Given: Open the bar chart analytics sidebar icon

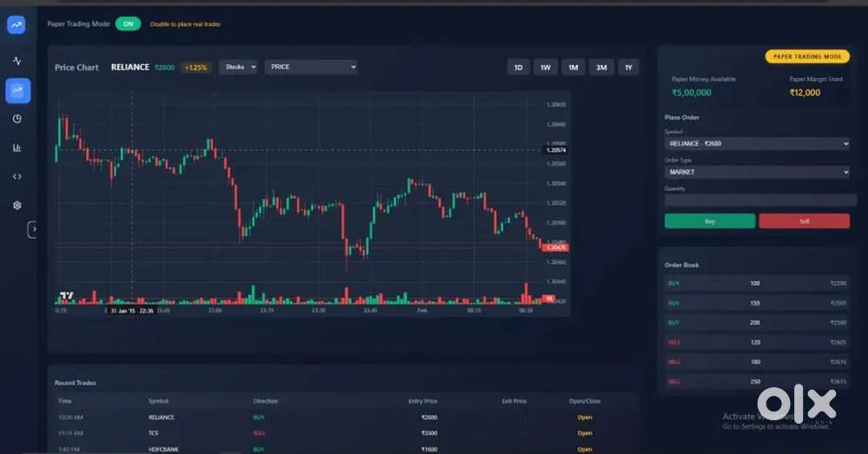Looking at the screenshot, I should pyautogui.click(x=17, y=148).
